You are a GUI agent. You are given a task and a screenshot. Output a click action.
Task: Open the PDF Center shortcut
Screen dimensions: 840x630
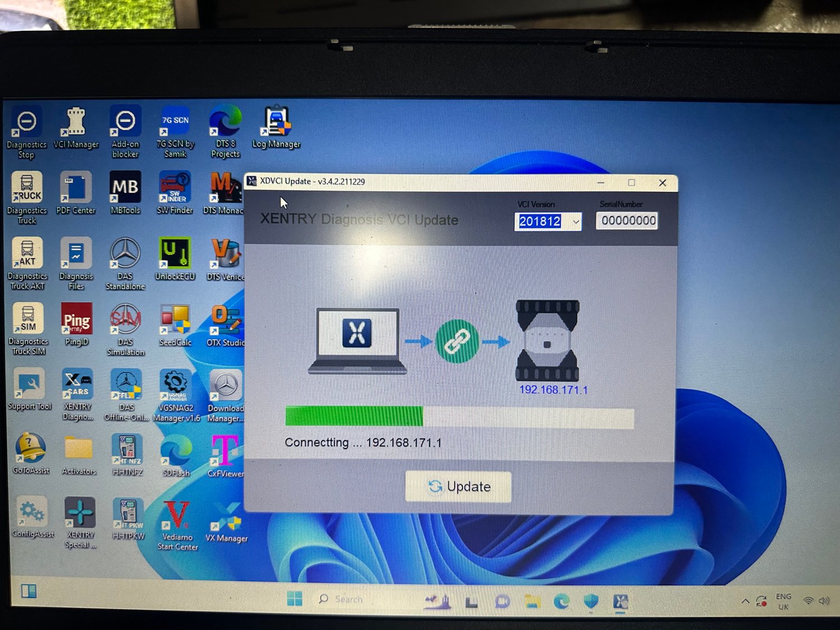click(x=76, y=193)
